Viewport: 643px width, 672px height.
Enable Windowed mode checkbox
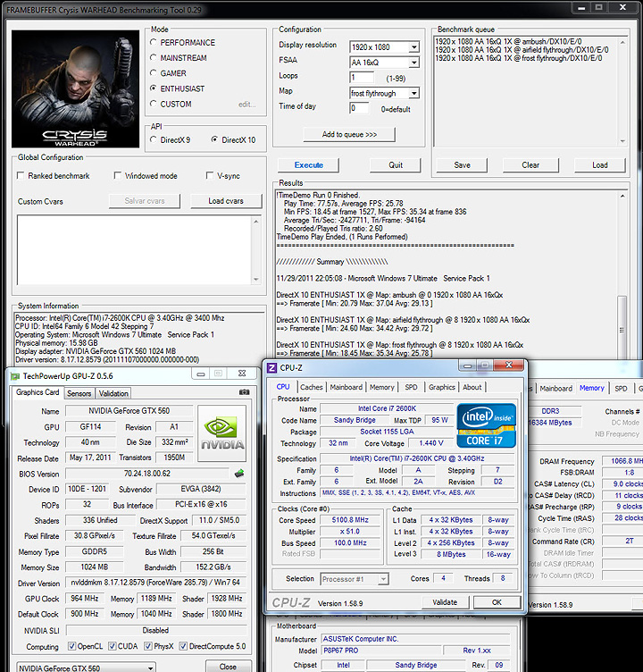117,176
